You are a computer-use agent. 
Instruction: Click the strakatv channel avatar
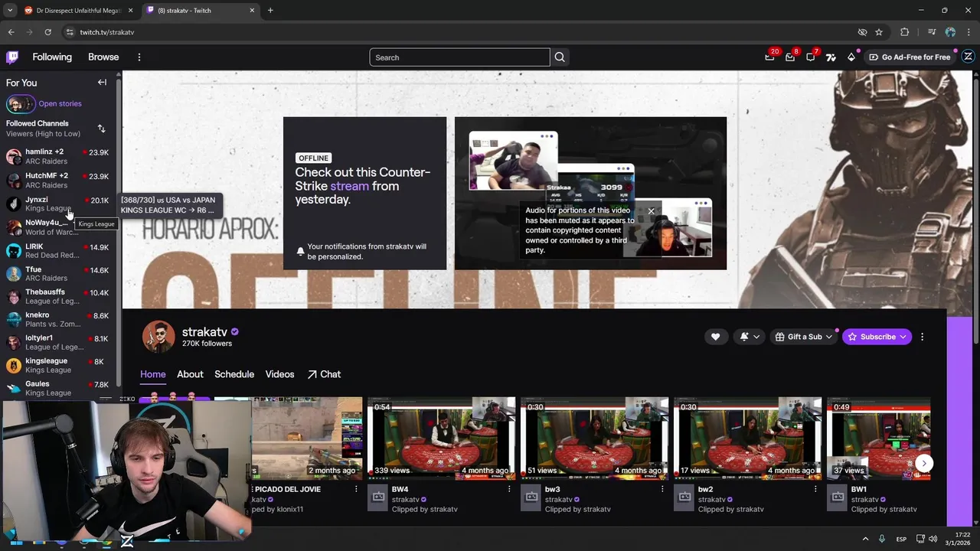coord(158,337)
